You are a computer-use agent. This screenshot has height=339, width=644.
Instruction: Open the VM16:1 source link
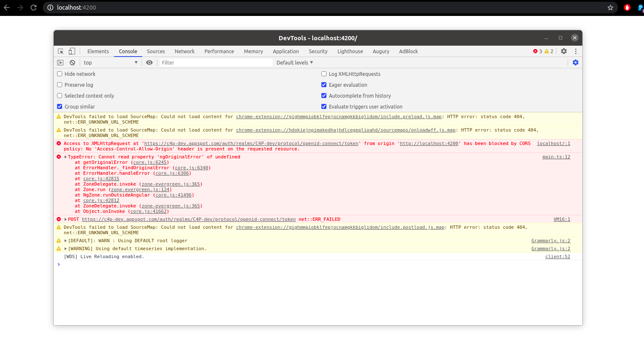pyautogui.click(x=562, y=220)
